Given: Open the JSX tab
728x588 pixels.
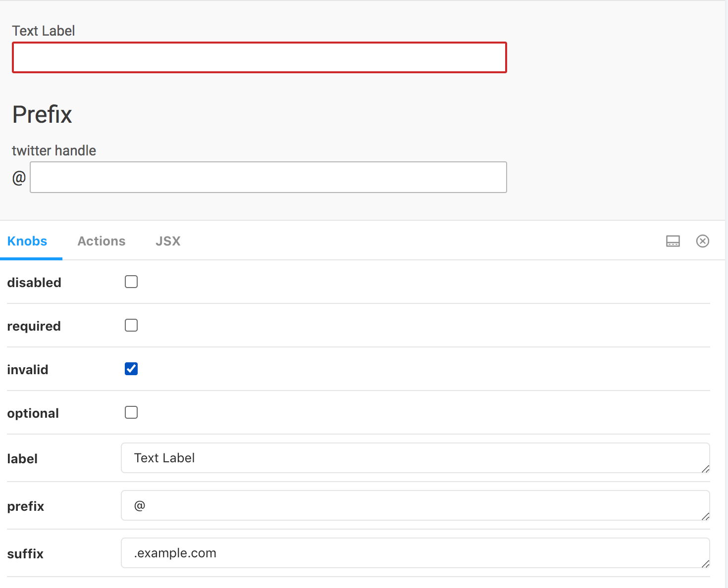Looking at the screenshot, I should pyautogui.click(x=168, y=241).
